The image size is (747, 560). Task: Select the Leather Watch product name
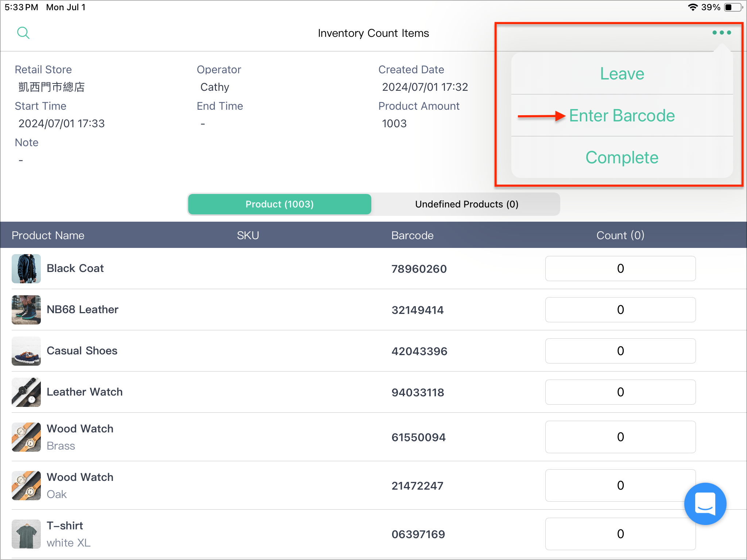85,392
